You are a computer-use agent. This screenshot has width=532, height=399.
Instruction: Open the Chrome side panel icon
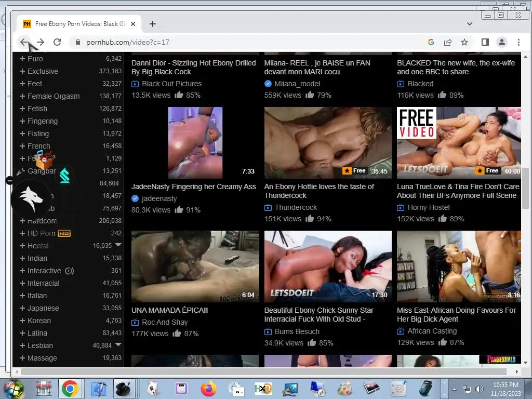pos(485,42)
